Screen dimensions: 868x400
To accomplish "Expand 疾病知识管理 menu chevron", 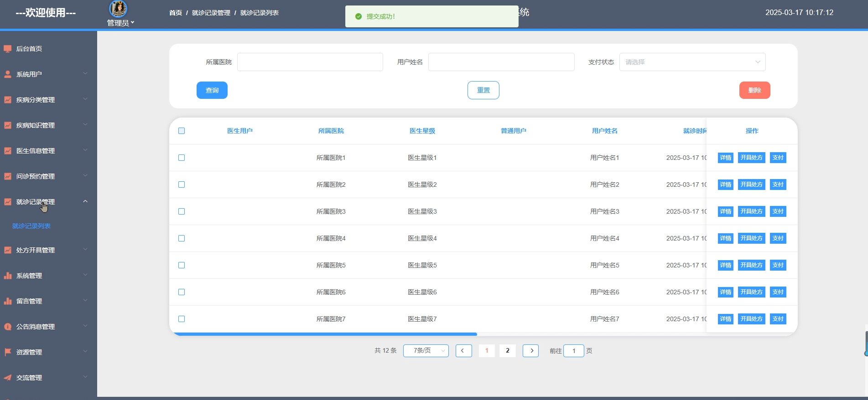I will pos(85,124).
